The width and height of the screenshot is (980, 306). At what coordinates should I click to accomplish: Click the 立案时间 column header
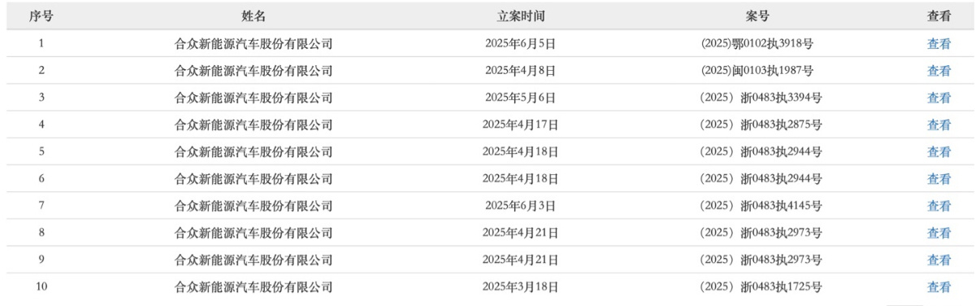pos(520,16)
